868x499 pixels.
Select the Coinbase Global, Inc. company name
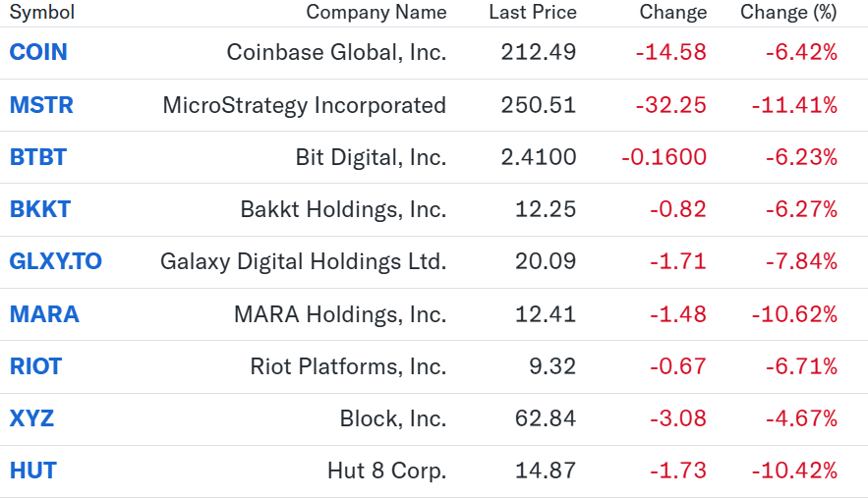click(336, 53)
